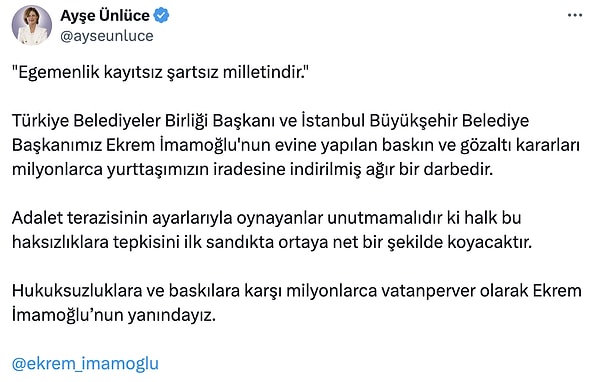
Task: Click the line starting "Başkanımız Ekrem İmamoğlu'nun evine"
Action: point(296,145)
